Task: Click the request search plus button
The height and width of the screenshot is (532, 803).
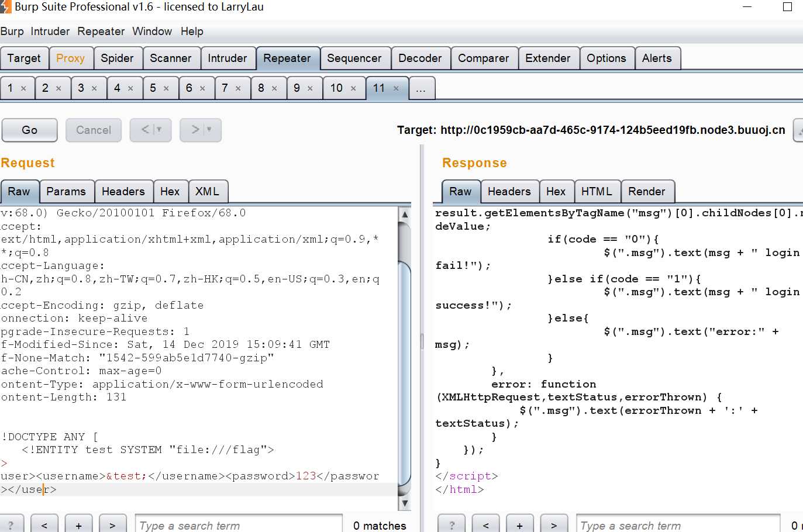Action: tap(78, 524)
